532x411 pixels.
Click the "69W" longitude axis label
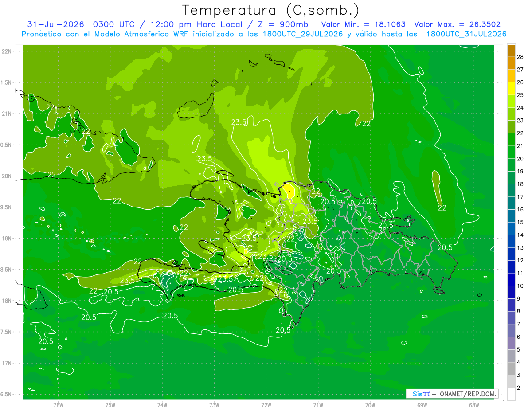click(x=422, y=405)
